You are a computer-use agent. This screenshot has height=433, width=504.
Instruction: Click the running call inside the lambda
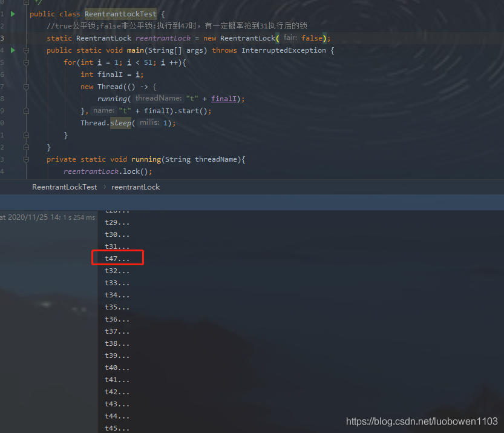point(112,99)
